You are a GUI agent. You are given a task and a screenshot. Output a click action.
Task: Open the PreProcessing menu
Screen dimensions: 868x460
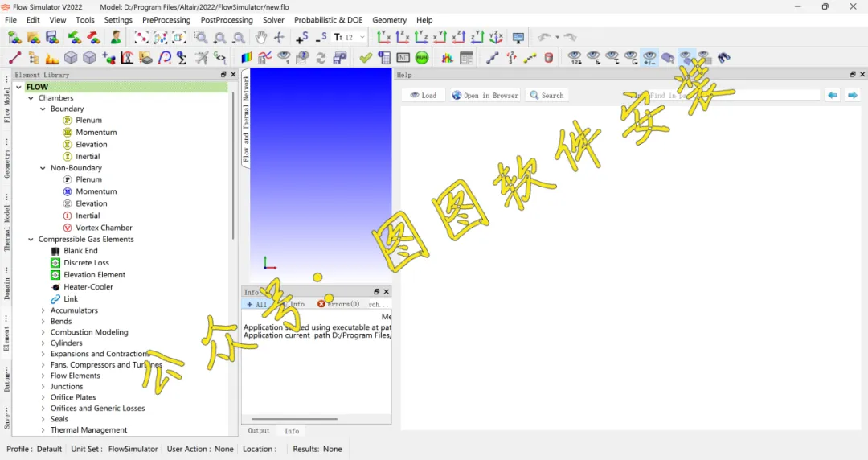coord(166,20)
